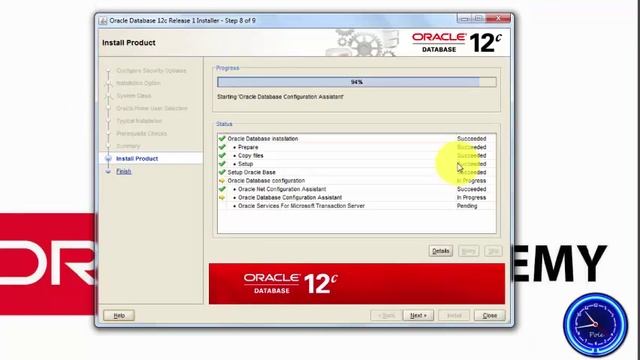The height and width of the screenshot is (360, 640).
Task: Click the disabled Back button
Action: click(x=386, y=316)
